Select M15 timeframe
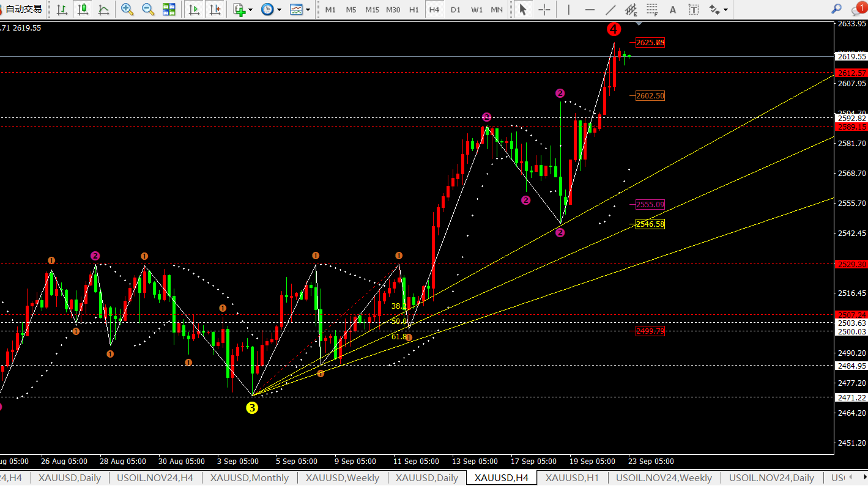Viewport: 868px width, 486px height. click(372, 10)
